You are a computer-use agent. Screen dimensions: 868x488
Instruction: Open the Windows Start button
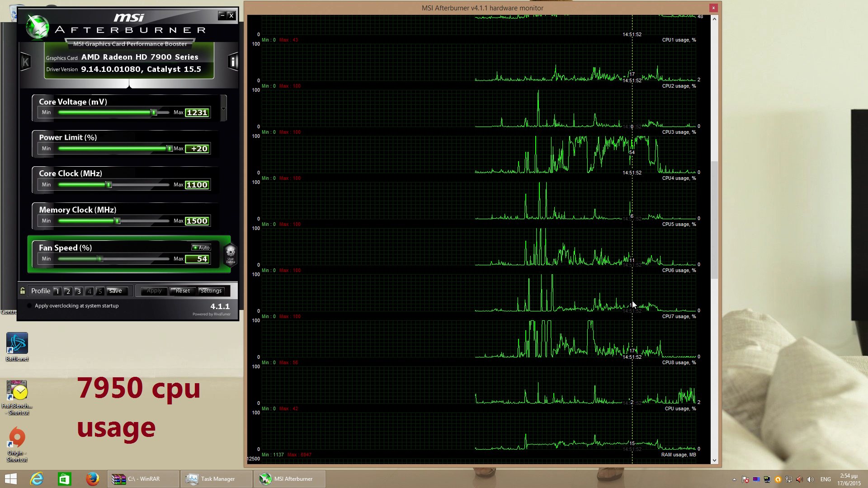[11, 479]
